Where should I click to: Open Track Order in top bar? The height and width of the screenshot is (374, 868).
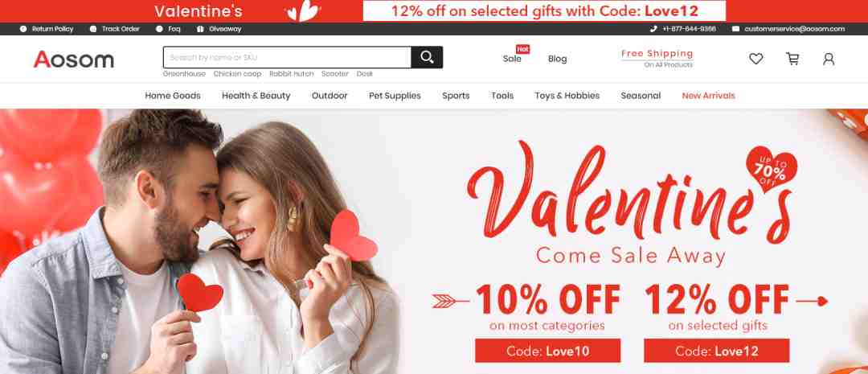[x=115, y=29]
